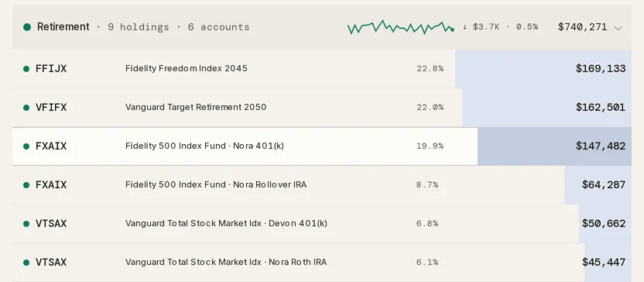Click the $162,501 holding value

(601, 107)
